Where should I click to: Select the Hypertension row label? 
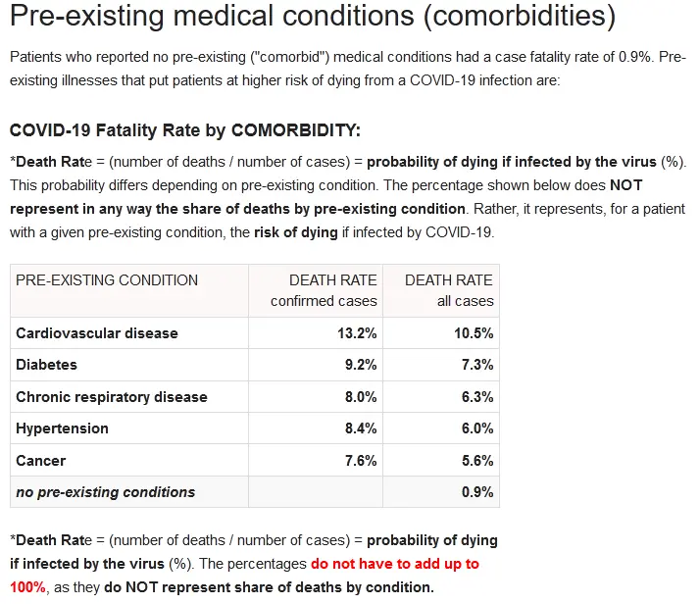pos(62,428)
